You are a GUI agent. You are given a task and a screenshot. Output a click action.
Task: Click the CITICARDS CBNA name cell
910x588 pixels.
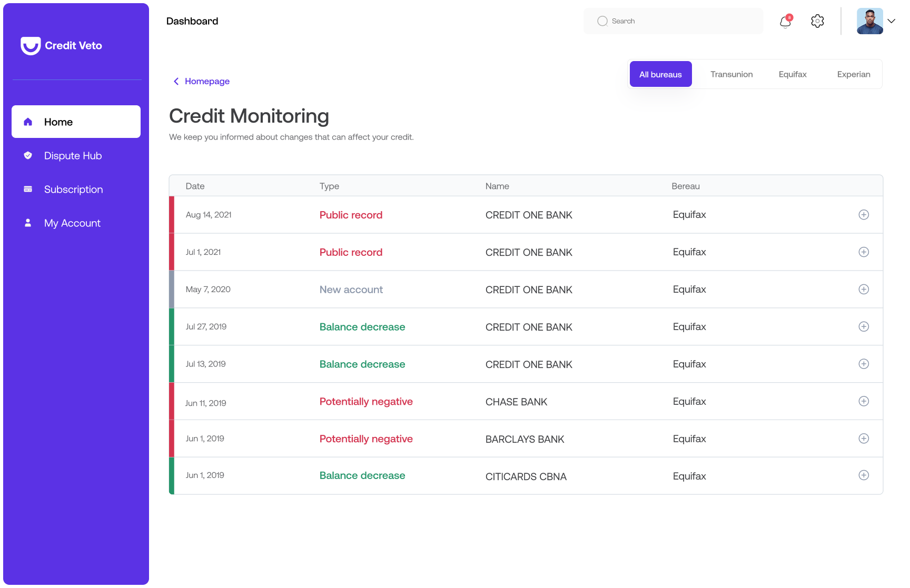pyautogui.click(x=526, y=477)
